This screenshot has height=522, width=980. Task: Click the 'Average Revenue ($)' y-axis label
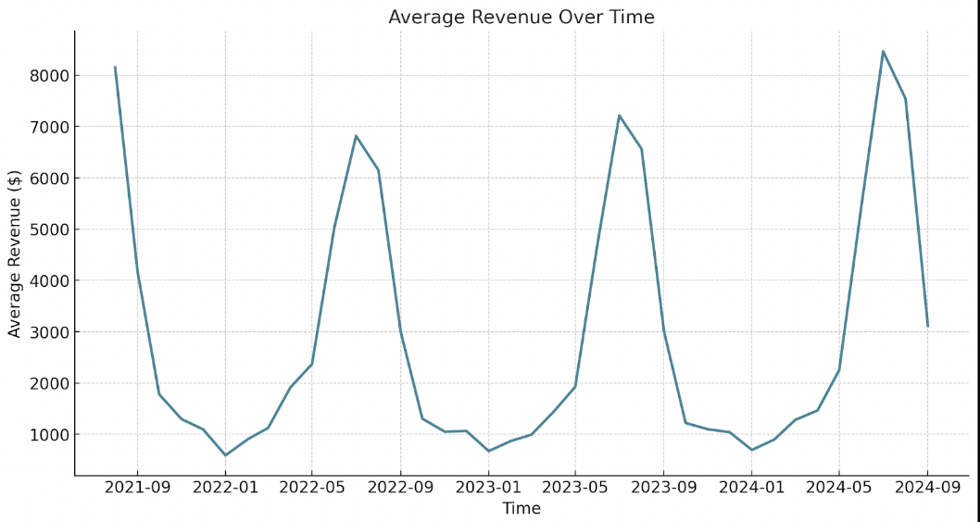coord(15,254)
